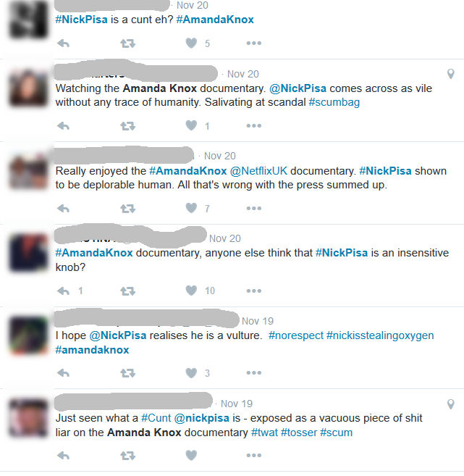Open the #nickisstealingoxygen hashtag

point(380,335)
